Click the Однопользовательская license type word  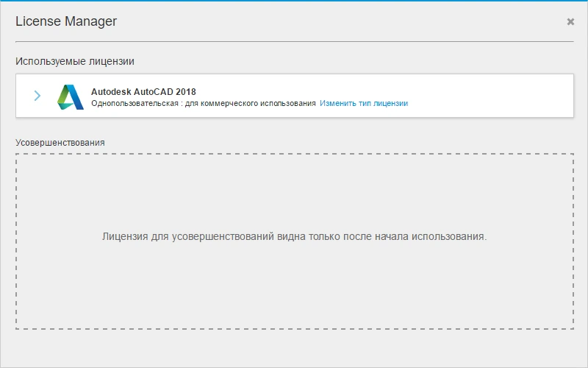135,103
